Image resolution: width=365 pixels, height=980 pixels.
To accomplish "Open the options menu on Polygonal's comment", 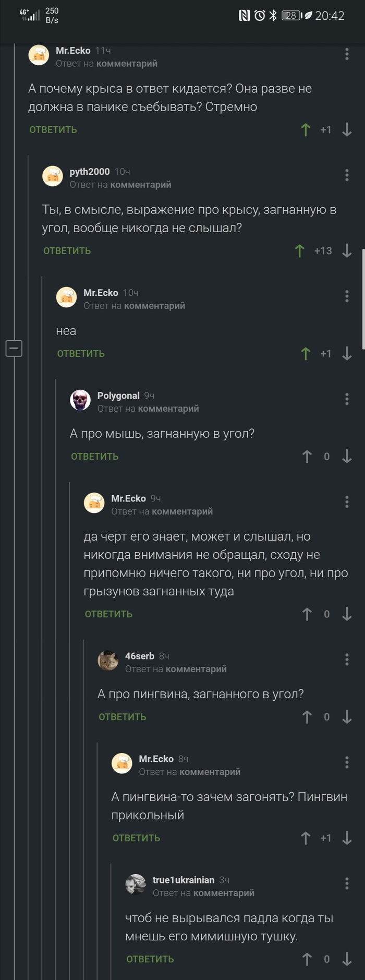I will pos(346,399).
